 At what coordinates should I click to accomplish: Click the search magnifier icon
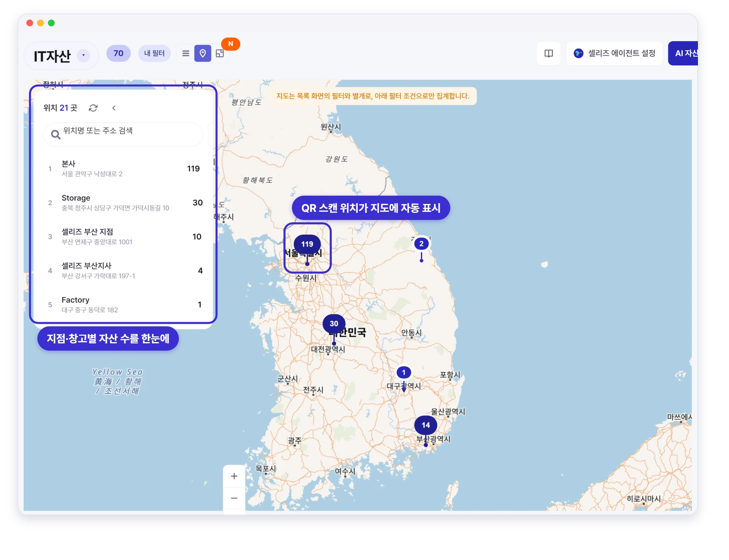[x=56, y=135]
